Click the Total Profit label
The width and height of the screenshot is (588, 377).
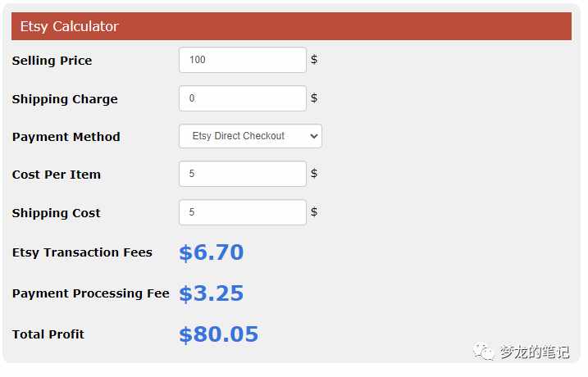pos(48,334)
